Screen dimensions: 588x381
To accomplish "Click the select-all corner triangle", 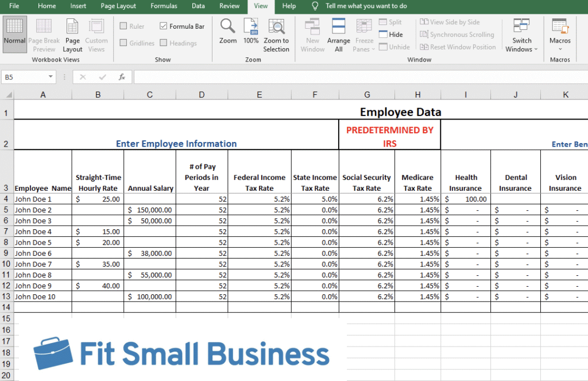I will pyautogui.click(x=8, y=95).
